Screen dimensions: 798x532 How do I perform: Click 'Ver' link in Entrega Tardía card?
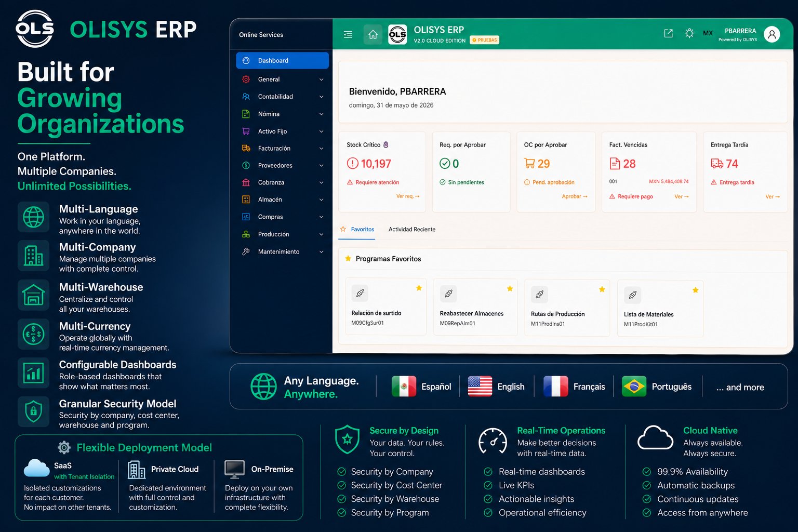point(773,196)
